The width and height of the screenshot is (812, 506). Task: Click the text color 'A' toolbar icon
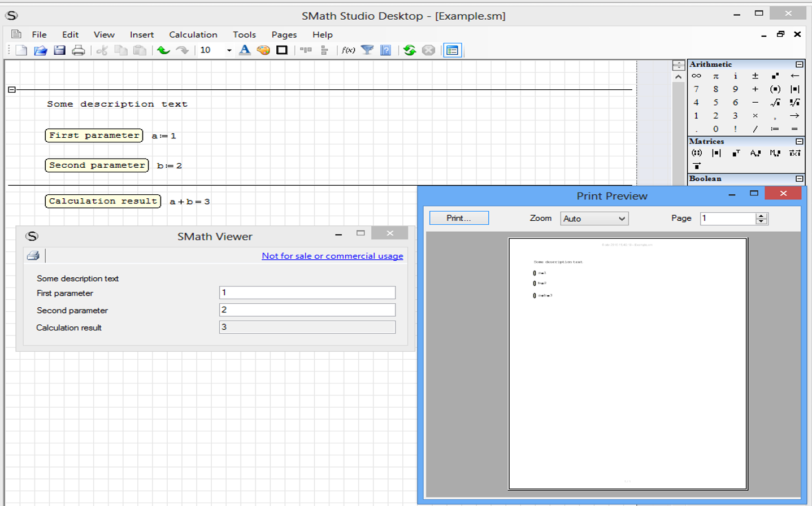click(x=244, y=50)
